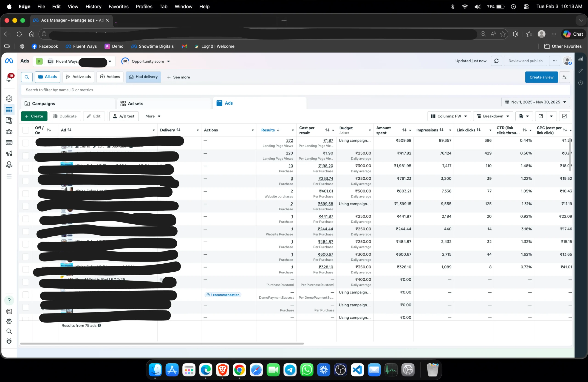Open the help question mark icon
This screenshot has width=588, height=382.
pyautogui.click(x=9, y=300)
